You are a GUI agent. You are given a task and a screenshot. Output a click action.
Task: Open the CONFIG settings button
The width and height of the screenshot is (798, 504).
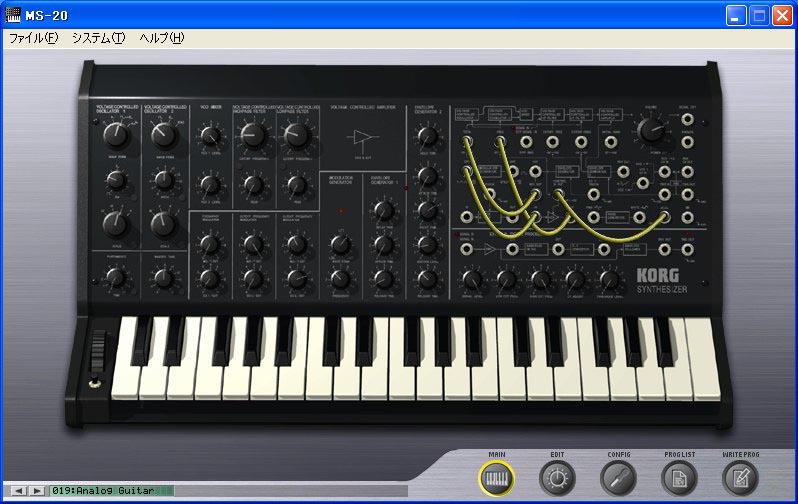[x=618, y=479]
